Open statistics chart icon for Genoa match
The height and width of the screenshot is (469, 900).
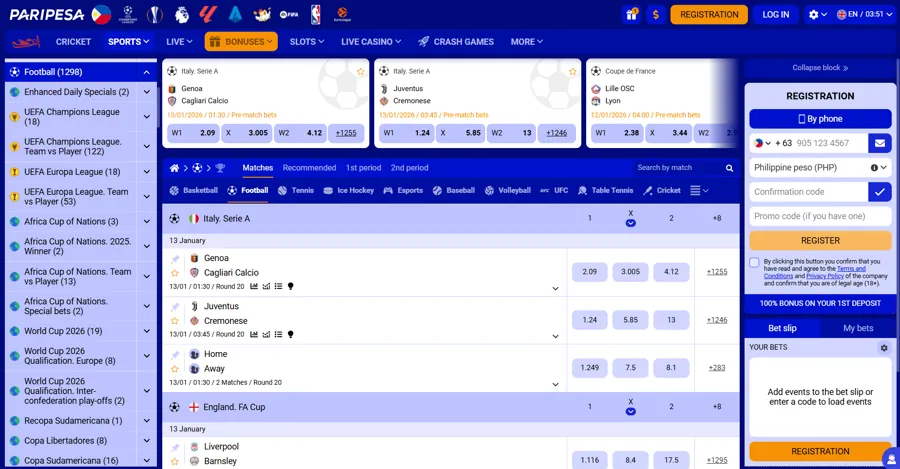pos(254,286)
